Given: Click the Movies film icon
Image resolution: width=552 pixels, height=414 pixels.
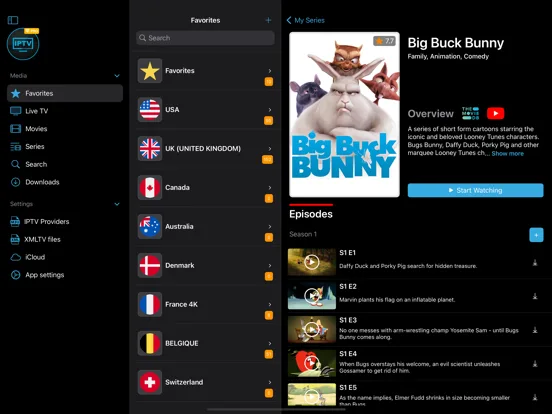Looking at the screenshot, I should tap(15, 128).
